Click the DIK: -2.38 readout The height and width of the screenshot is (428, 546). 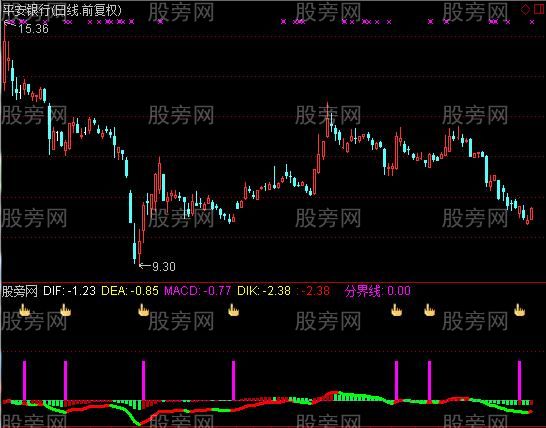[x=264, y=291]
